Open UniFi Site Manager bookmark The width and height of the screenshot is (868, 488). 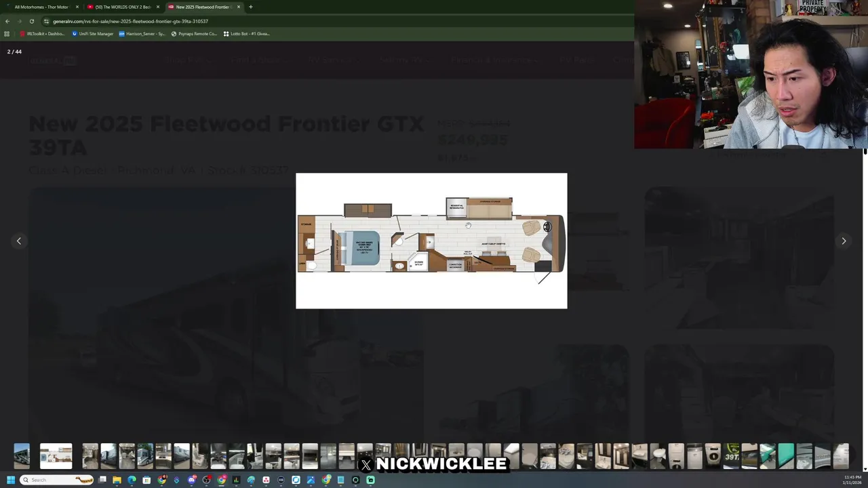coord(92,33)
